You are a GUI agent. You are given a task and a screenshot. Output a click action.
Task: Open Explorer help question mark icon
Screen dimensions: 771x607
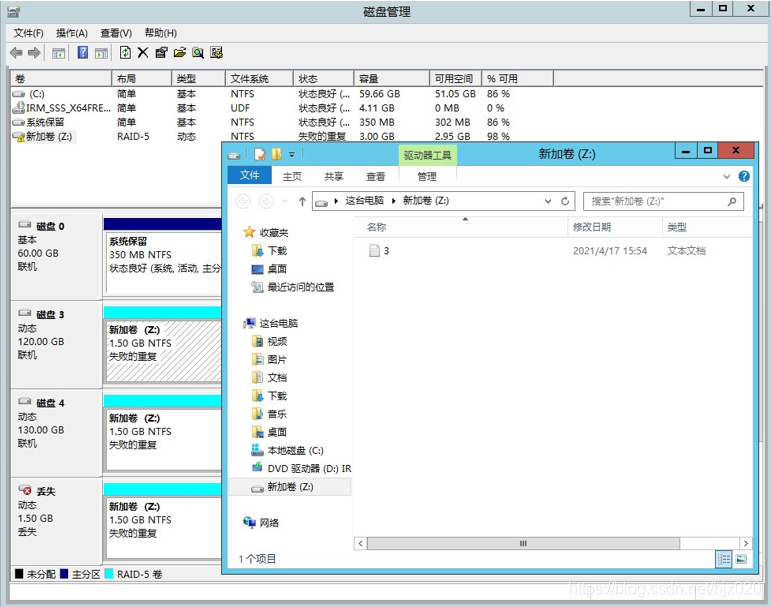click(744, 176)
